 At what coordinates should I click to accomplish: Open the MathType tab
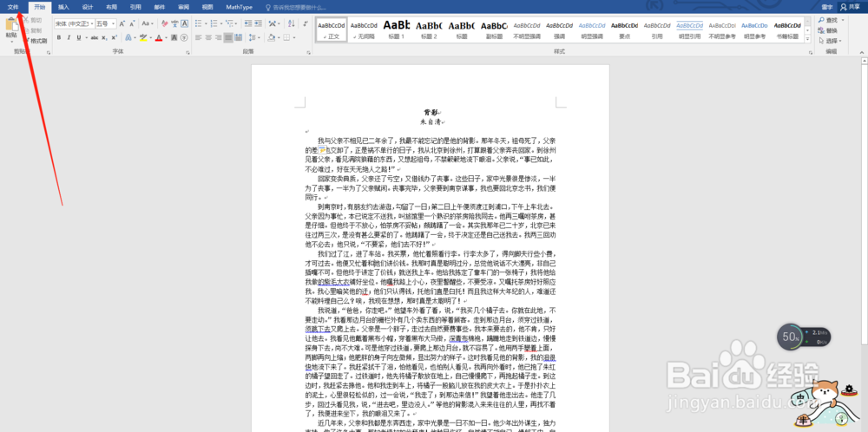pos(240,7)
